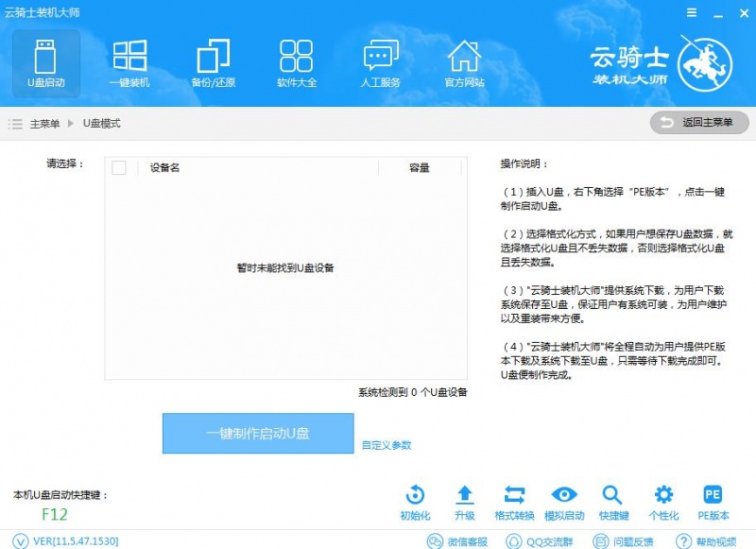Image resolution: width=756 pixels, height=549 pixels.
Task: Toggle the select-all device checkbox
Action: coord(119,168)
